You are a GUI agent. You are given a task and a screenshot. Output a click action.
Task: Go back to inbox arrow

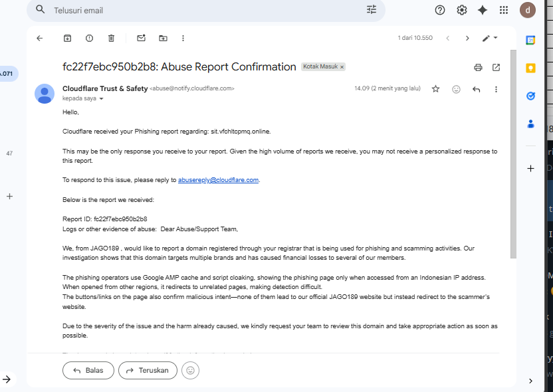click(x=39, y=38)
